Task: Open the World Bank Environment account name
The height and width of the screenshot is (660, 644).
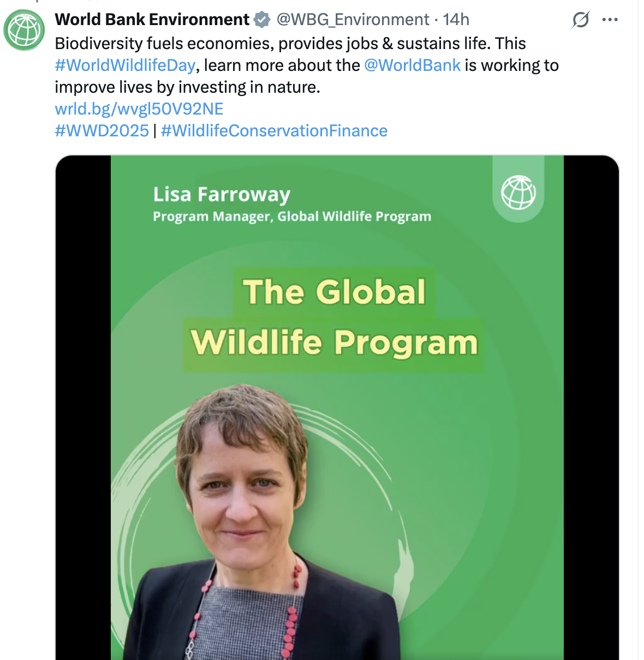Action: coord(152,20)
